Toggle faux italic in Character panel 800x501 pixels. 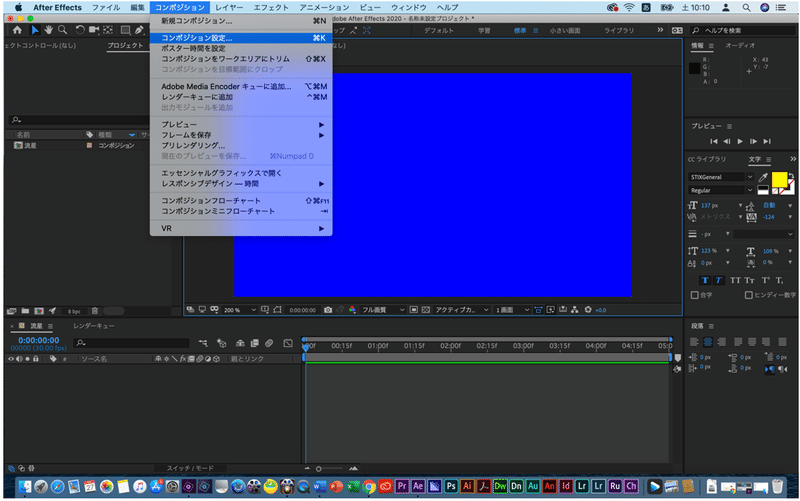point(718,280)
